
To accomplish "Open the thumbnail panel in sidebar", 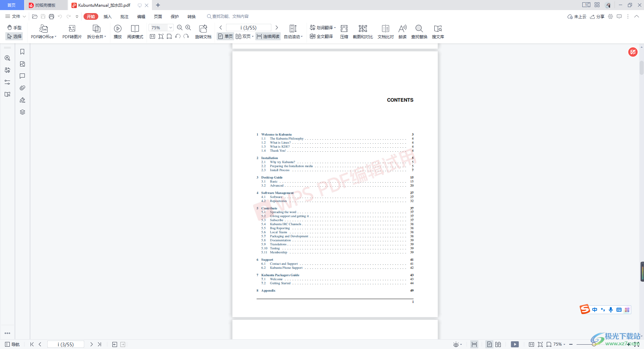I will pos(22,64).
